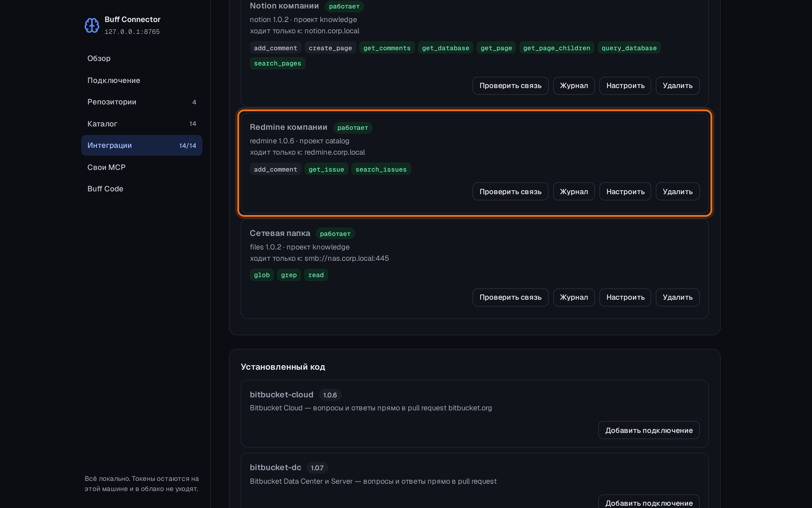Click the create_page tool tag
Viewport: 812px width, 508px height.
point(330,48)
